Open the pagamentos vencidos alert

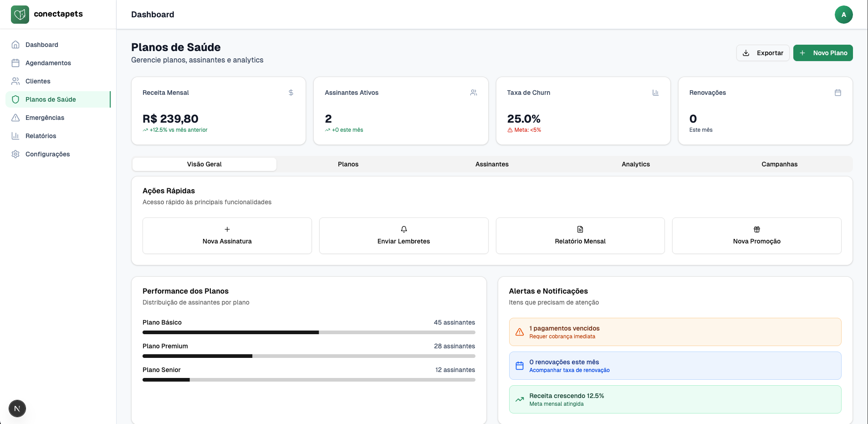[674, 332]
